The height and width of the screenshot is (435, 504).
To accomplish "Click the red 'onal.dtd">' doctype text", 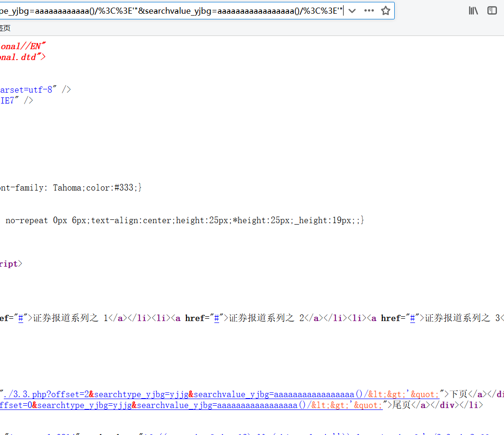I will (23, 57).
